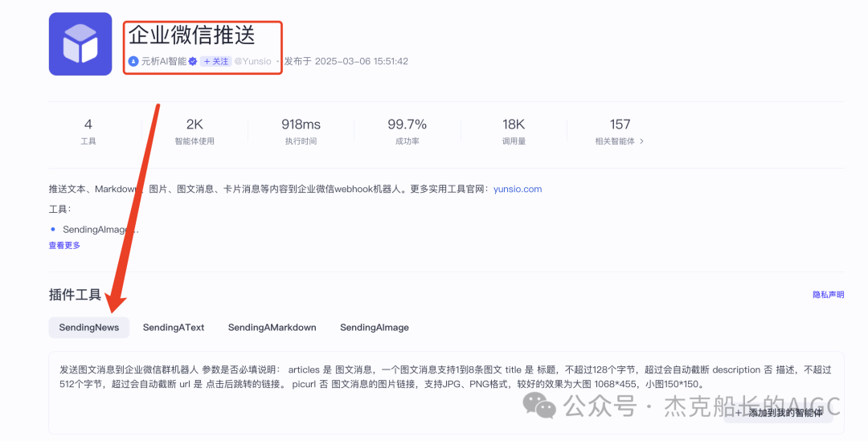Open the 157 相关智能体 stat
This screenshot has height=441, width=868.
pos(620,132)
